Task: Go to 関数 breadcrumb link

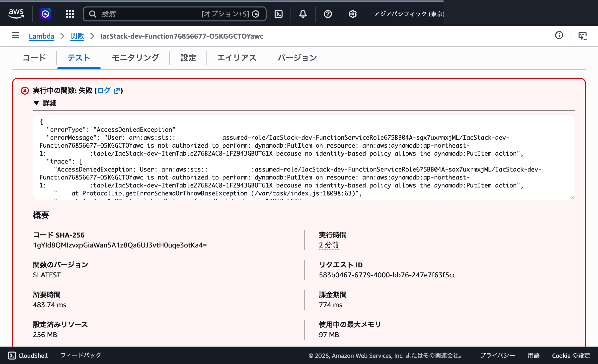Action: click(77, 36)
